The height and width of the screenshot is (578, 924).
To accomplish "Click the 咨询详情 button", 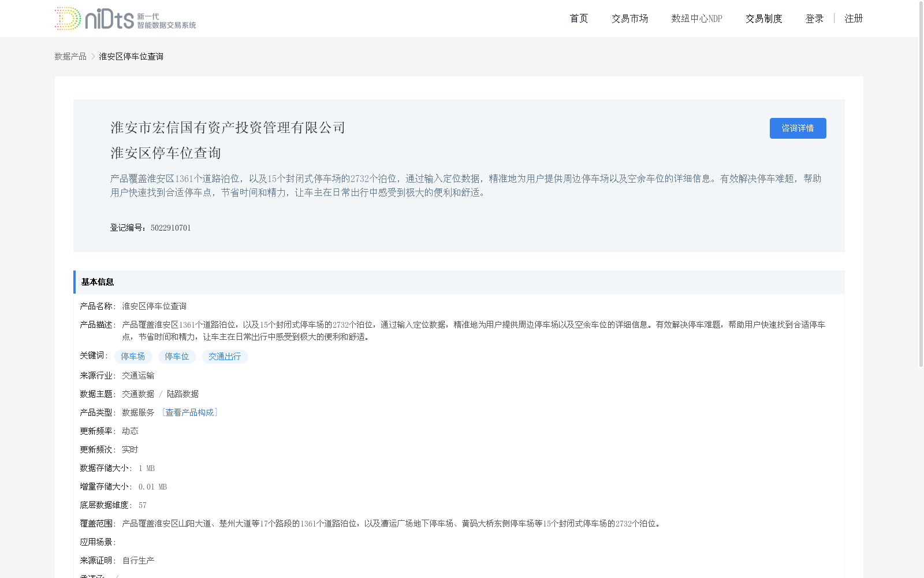I will point(798,128).
